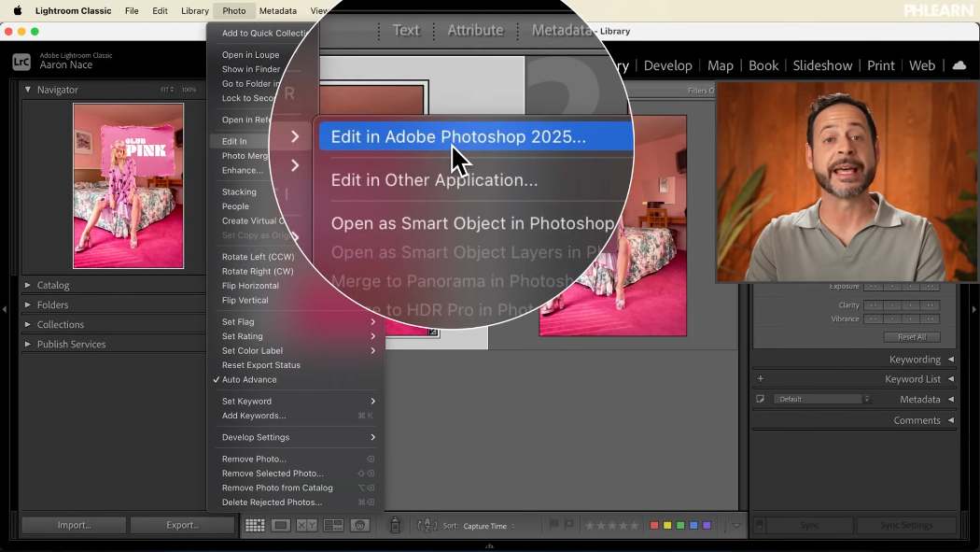Image resolution: width=980 pixels, height=552 pixels.
Task: Switch to Compare XY view
Action: click(x=307, y=525)
